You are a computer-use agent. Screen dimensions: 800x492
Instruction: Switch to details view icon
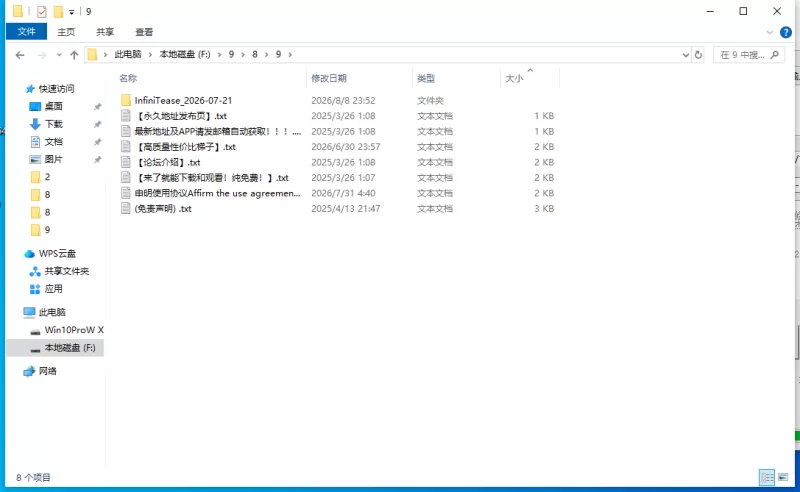click(767, 477)
